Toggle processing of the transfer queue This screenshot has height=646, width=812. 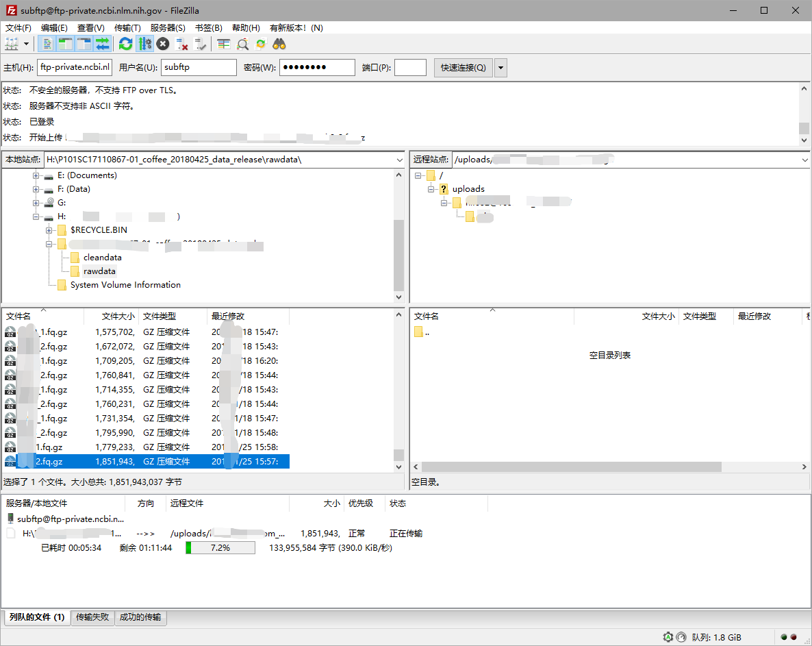tap(145, 44)
